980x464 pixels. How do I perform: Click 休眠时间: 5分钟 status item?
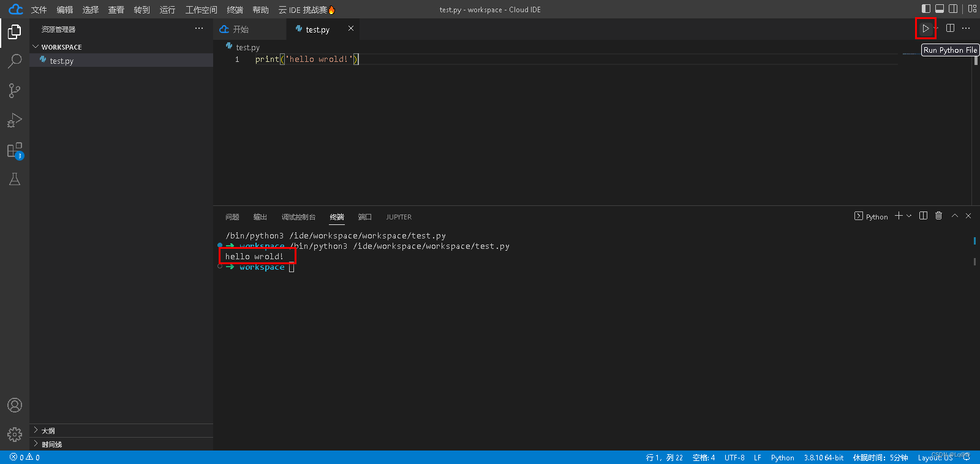point(881,458)
